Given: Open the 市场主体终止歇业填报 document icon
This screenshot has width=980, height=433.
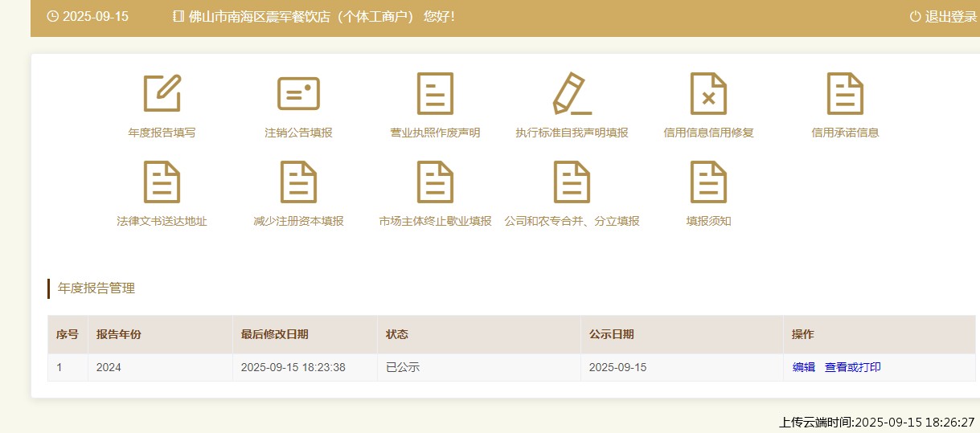Looking at the screenshot, I should pyautogui.click(x=435, y=182).
